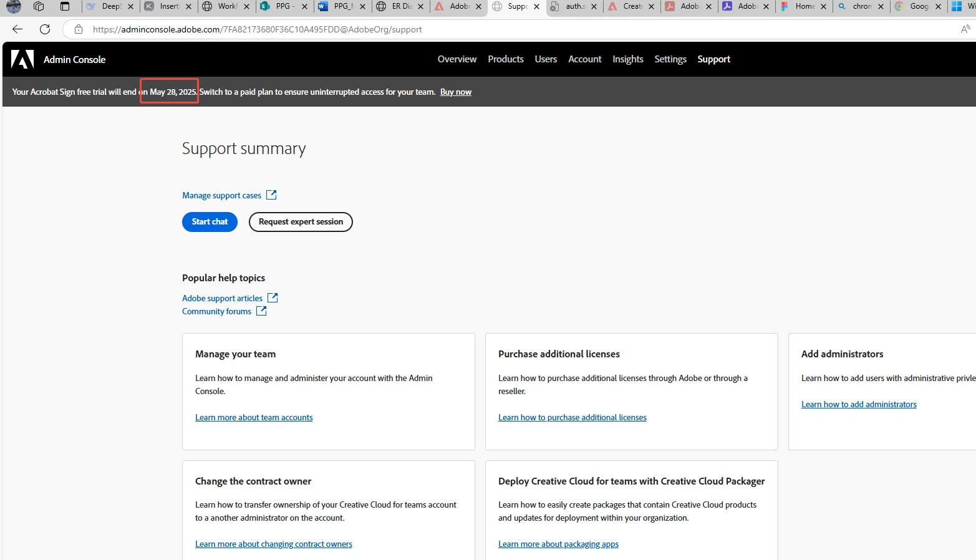Click the Popular help topics heading

(x=223, y=278)
